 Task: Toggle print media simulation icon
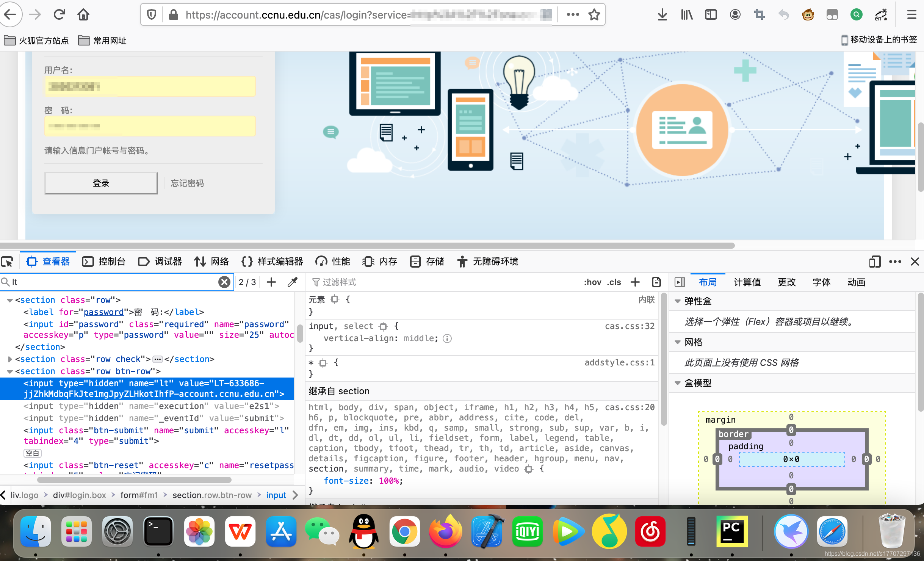(x=656, y=282)
